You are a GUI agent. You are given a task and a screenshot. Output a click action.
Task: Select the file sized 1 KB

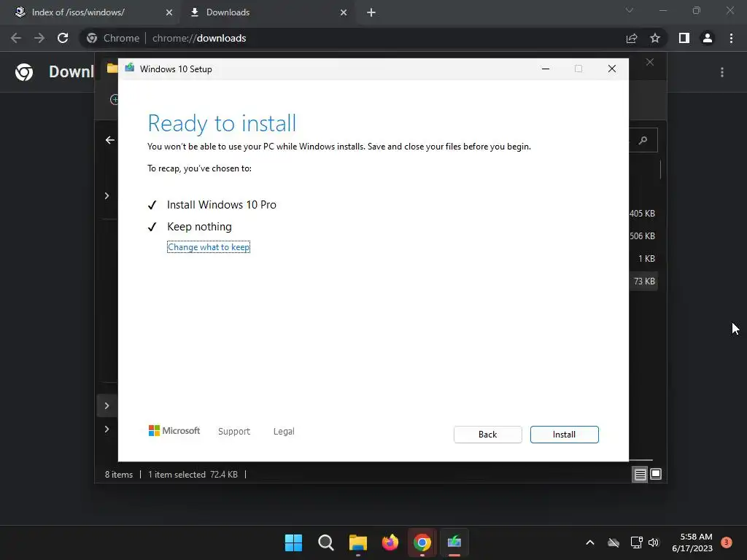coord(646,259)
